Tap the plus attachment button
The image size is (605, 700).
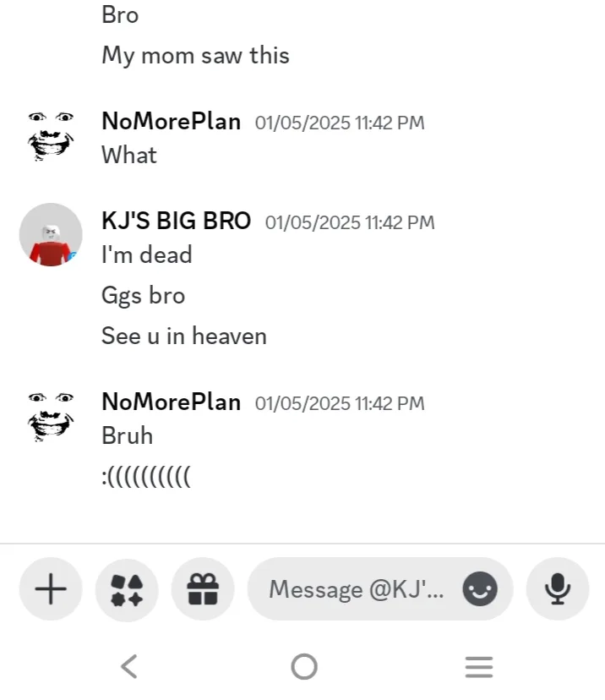point(51,589)
